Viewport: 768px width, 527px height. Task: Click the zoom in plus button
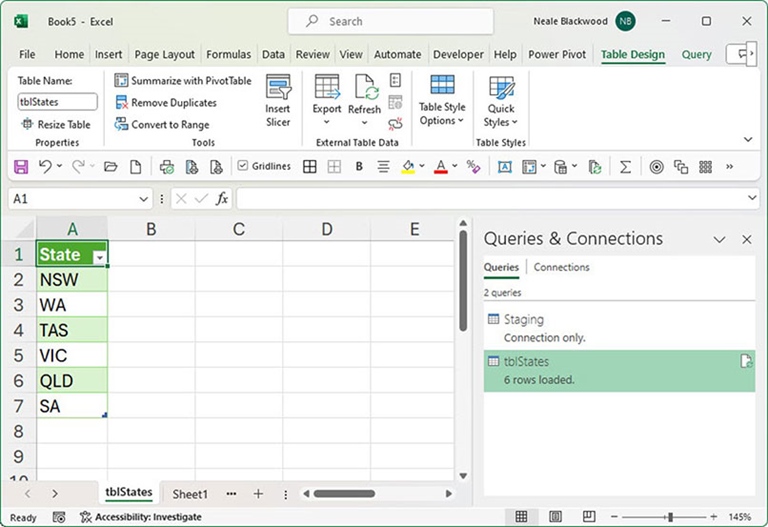coord(714,516)
